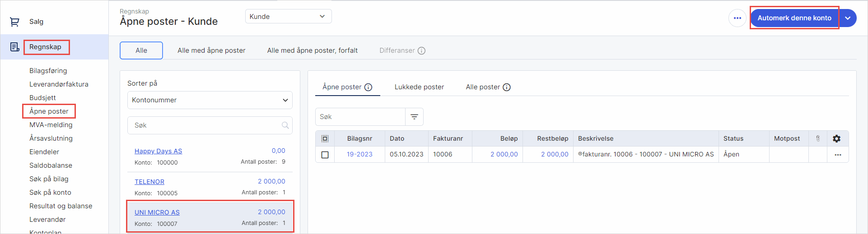Click the info icon next to Differanser

421,50
